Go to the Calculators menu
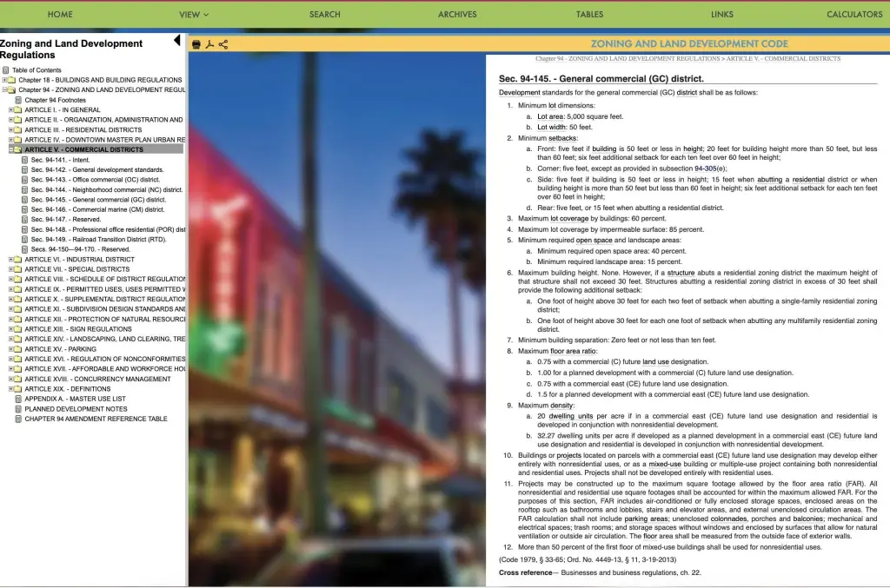The image size is (890, 588). (x=853, y=15)
